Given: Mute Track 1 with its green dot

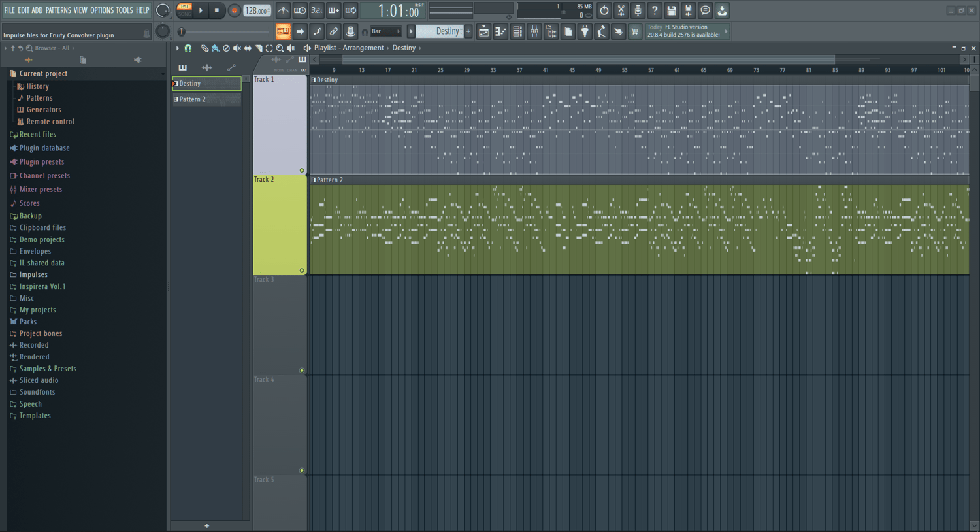Looking at the screenshot, I should (302, 171).
